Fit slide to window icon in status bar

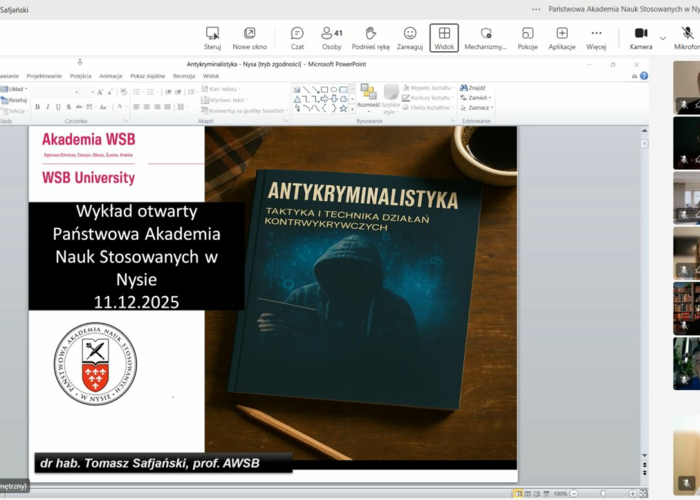(x=643, y=493)
